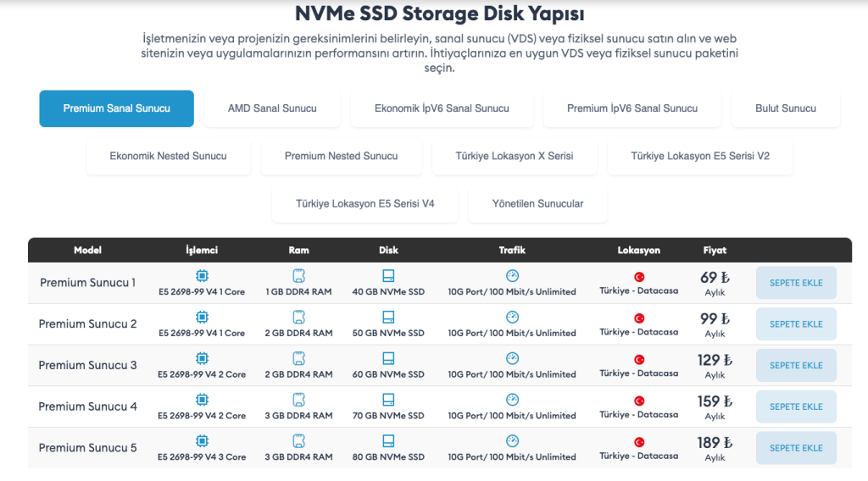Screen dimensions: 868x481
Task: Open the Türkiye Lokasyon X Serisi tab
Action: coord(515,156)
